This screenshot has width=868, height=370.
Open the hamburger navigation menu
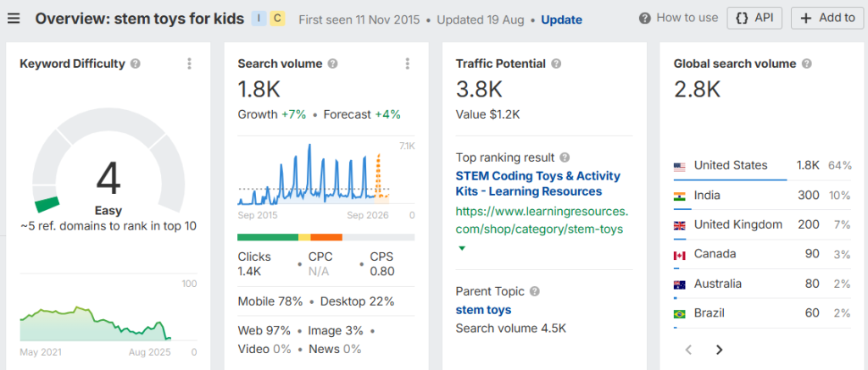coord(14,18)
